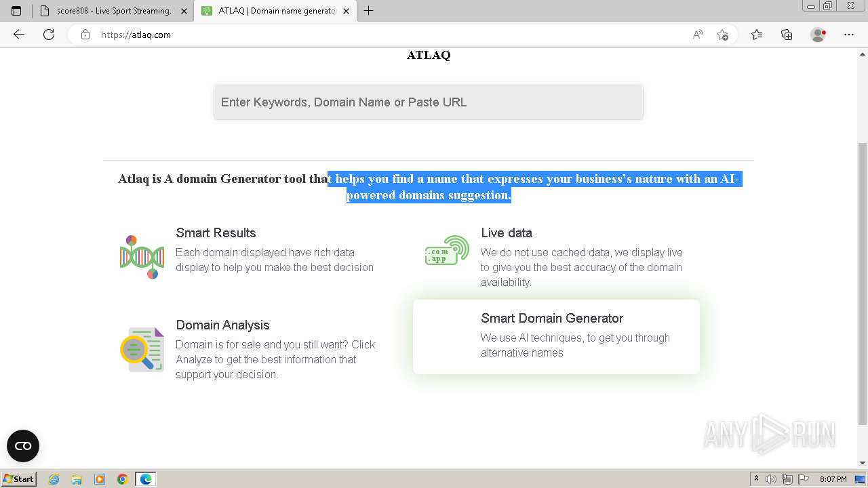Click 'We do not use cached data' description
868x488 pixels.
click(x=582, y=267)
